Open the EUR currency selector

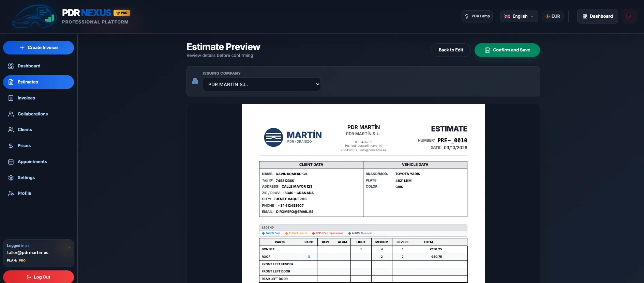click(553, 16)
